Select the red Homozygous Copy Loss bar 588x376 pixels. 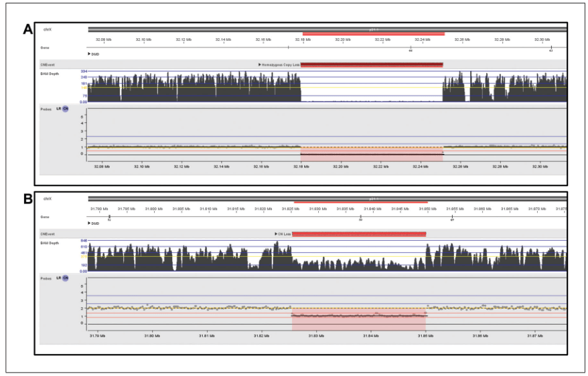[372, 65]
